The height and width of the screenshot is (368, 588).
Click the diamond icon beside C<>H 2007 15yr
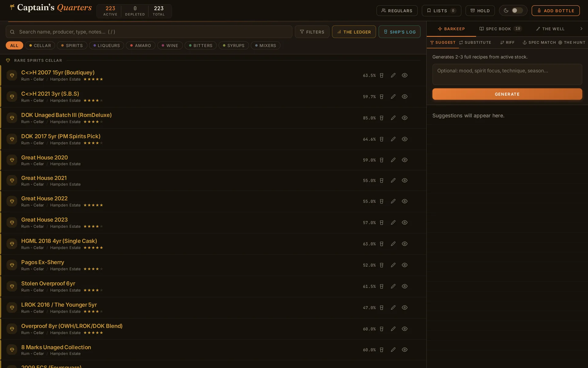point(12,75)
